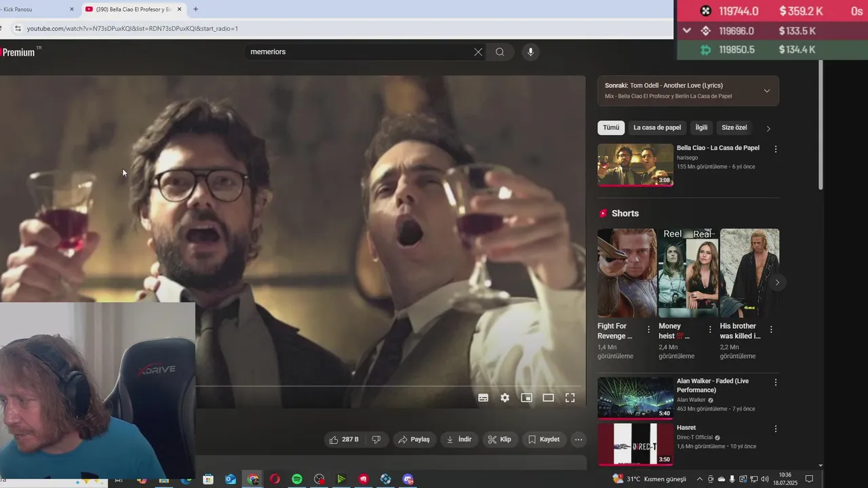Image resolution: width=868 pixels, height=488 pixels.
Task: Select the İlgili filter chip
Action: [701, 127]
